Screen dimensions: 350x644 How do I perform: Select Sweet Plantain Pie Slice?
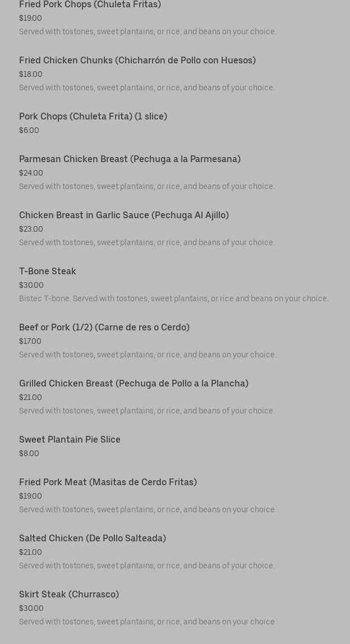click(70, 440)
